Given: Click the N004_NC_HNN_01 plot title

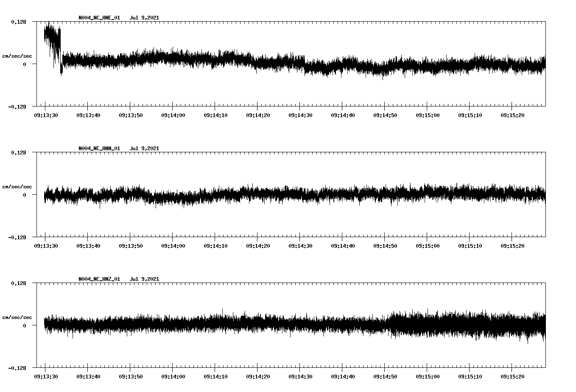Looking at the screenshot, I should [x=99, y=148].
